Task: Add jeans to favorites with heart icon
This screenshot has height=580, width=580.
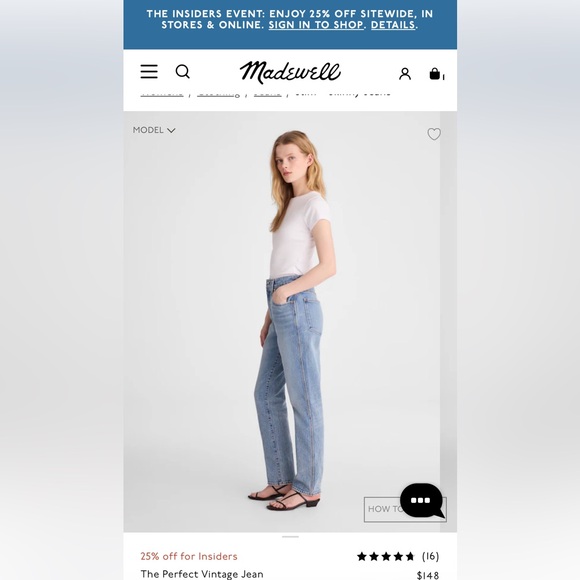Action: click(x=434, y=134)
